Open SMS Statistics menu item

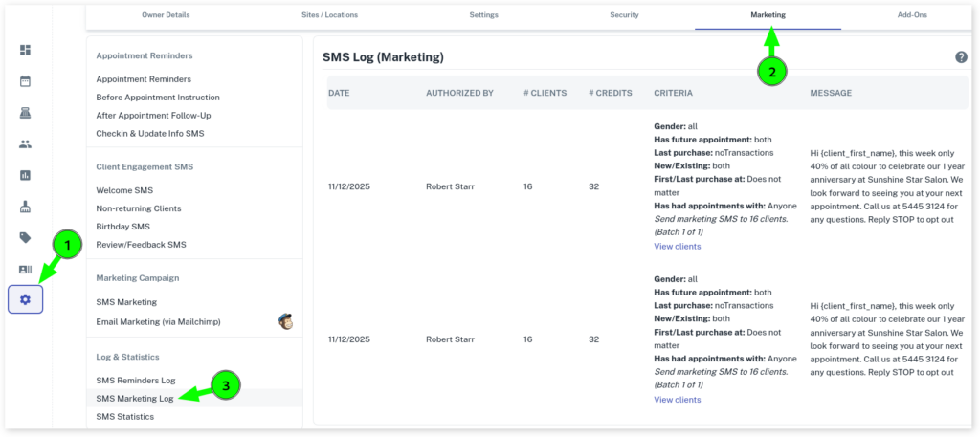[124, 416]
